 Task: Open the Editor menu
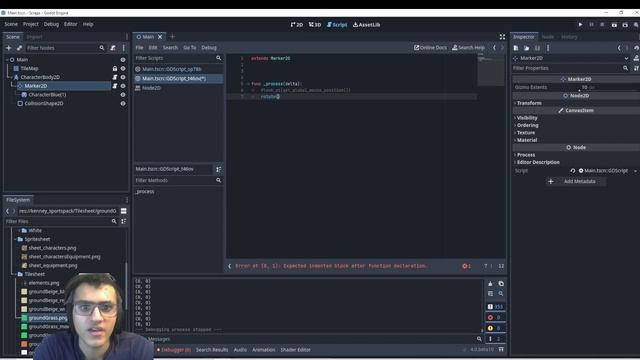pyautogui.click(x=71, y=24)
